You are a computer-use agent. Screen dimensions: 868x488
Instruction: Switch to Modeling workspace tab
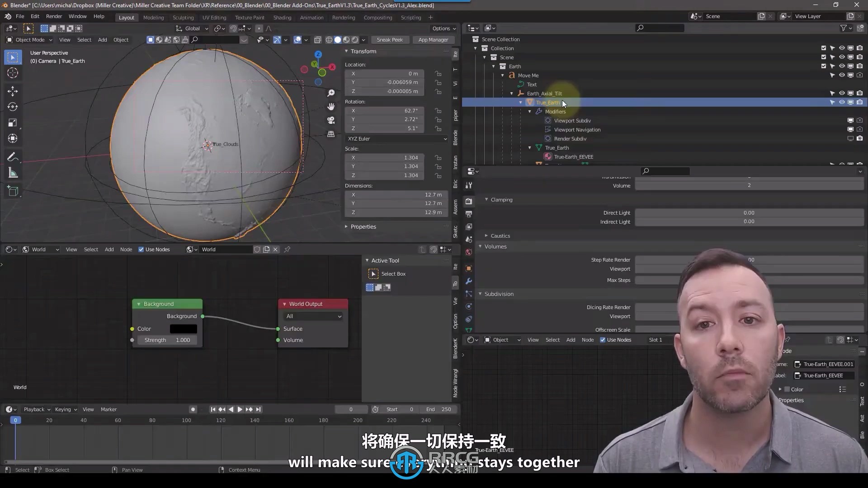pyautogui.click(x=153, y=18)
